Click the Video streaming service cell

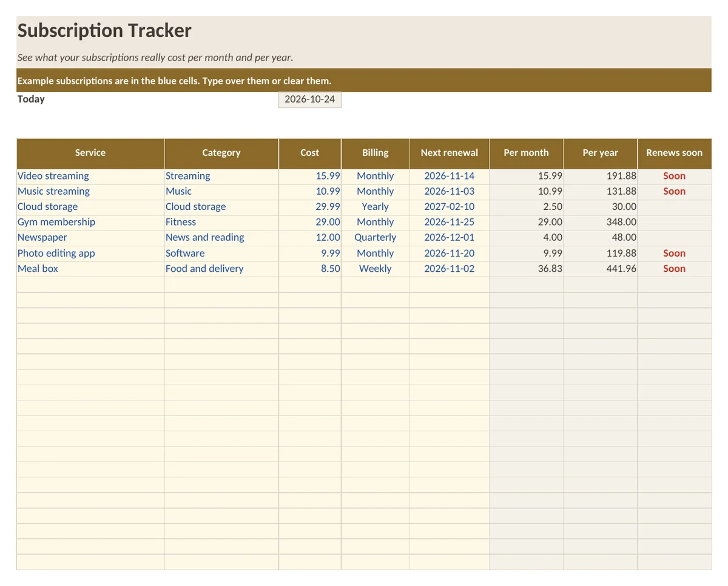click(x=90, y=176)
